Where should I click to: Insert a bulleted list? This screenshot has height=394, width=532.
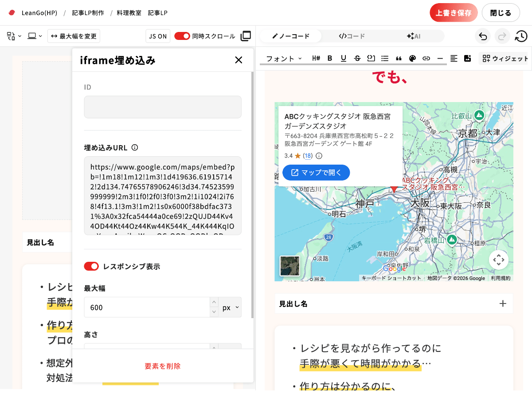pos(385,58)
